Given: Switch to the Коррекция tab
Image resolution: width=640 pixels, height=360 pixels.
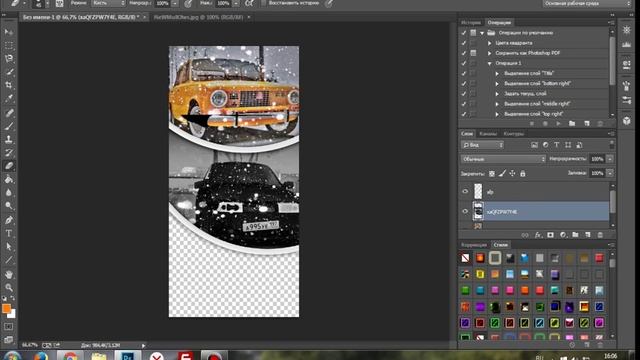Looking at the screenshot, I should click(x=473, y=245).
